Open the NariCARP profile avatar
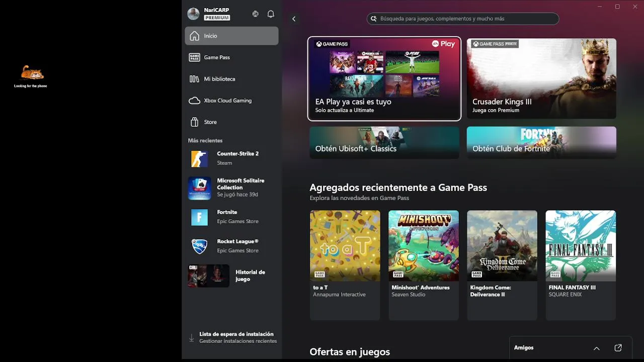 click(193, 14)
